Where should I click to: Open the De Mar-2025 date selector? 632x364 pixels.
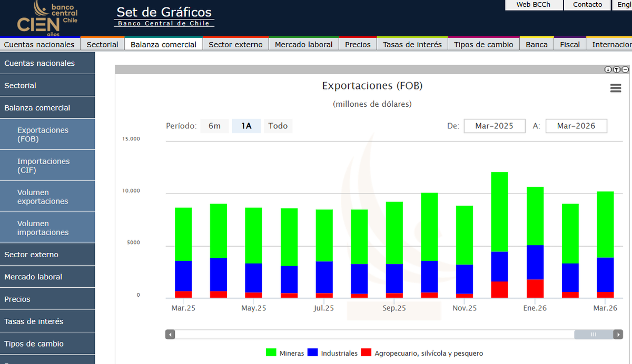coord(494,126)
